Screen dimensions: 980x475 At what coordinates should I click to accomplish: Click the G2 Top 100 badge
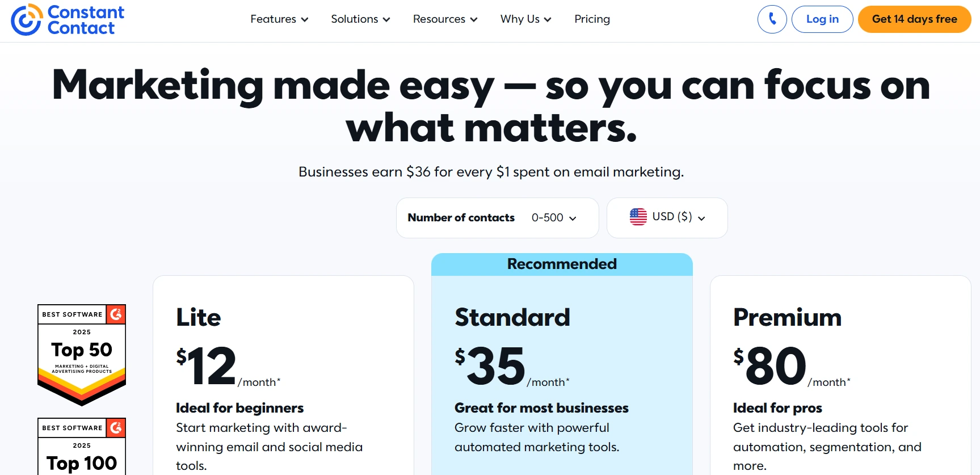[x=82, y=448]
